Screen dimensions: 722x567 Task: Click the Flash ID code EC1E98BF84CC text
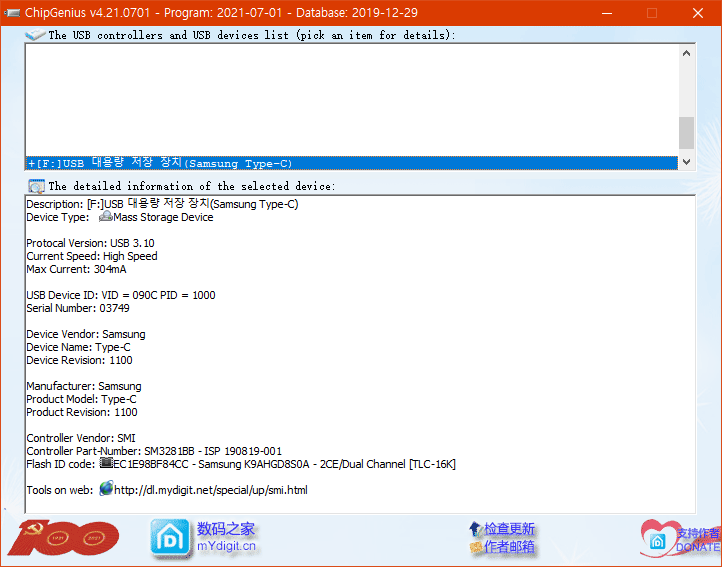151,464
